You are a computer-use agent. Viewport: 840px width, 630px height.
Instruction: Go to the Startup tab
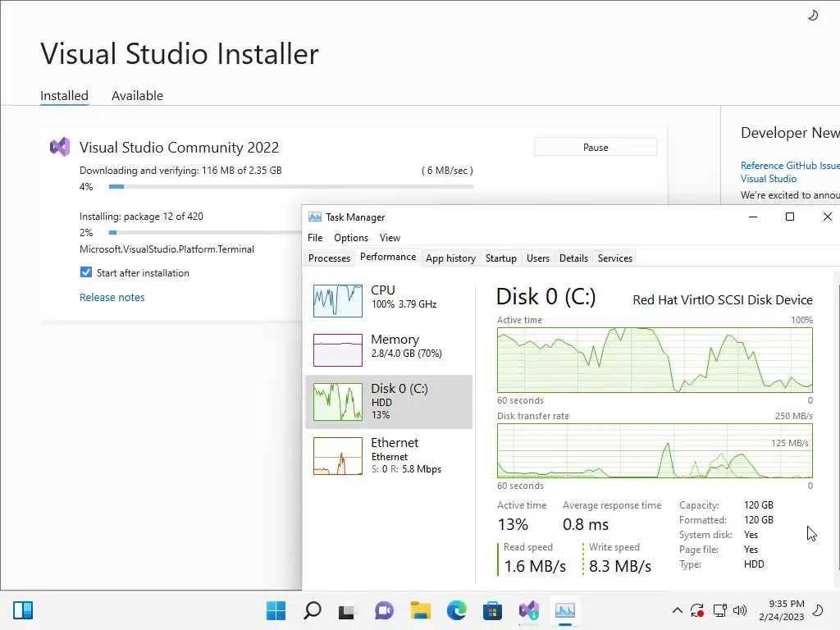tap(501, 258)
